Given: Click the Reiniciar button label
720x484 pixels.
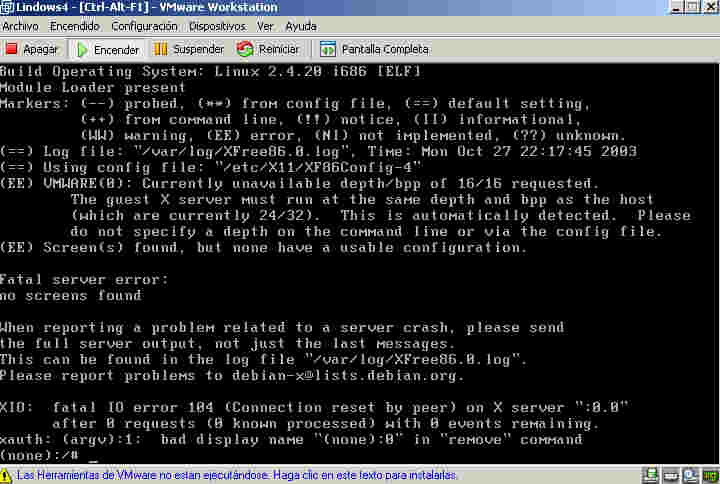Looking at the screenshot, I should 279,49.
